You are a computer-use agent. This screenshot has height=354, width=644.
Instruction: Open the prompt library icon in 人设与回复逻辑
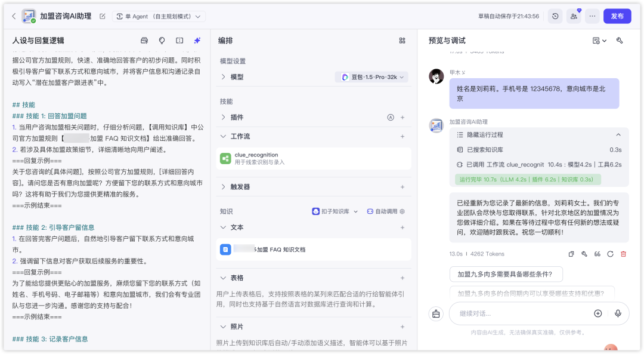tap(144, 40)
